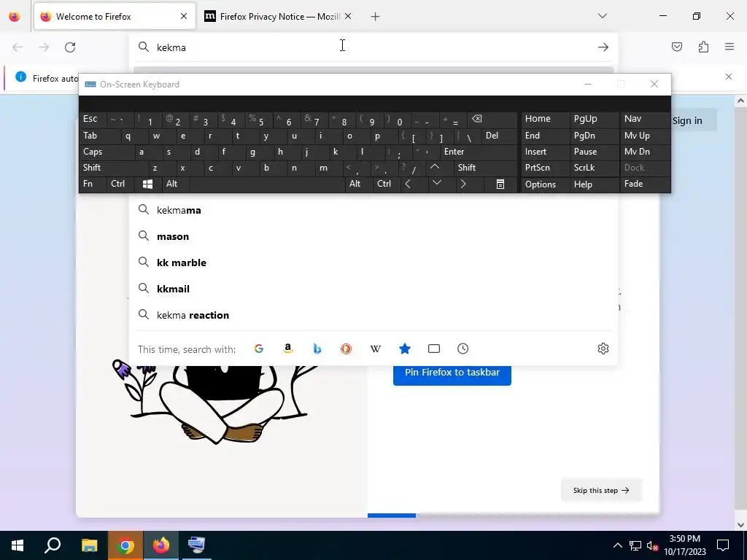Search with Amazon engine icon
Screen dimensions: 747x560
pyautogui.click(x=287, y=349)
